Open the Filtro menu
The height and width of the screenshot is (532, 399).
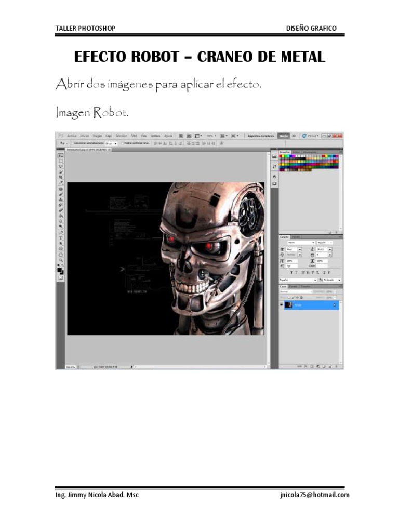click(x=134, y=136)
